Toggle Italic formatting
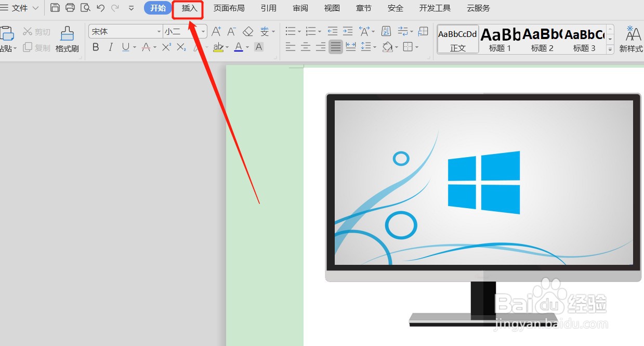The width and height of the screenshot is (644, 346). pos(111,47)
